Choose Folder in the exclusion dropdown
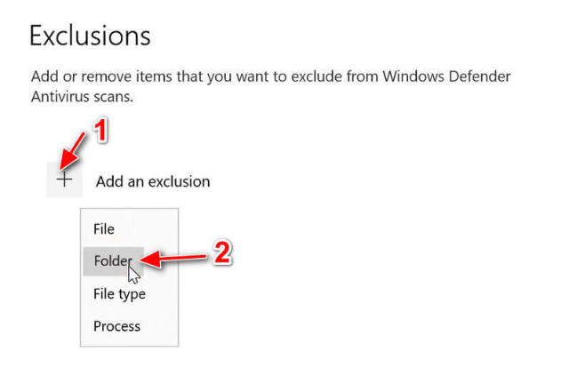The width and height of the screenshot is (569, 392). (112, 261)
